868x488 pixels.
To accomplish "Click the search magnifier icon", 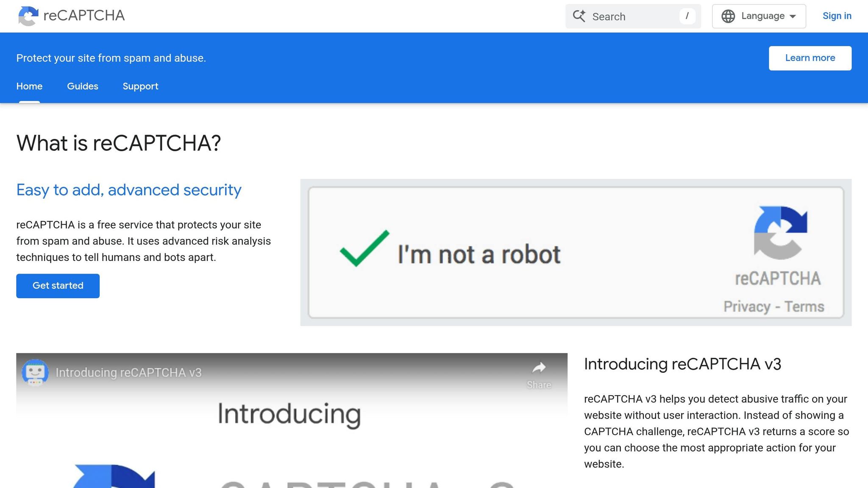I will (x=580, y=16).
